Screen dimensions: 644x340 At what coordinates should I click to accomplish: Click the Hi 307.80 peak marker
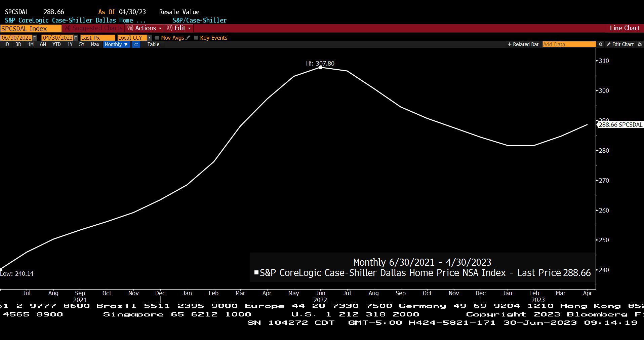[x=320, y=68]
